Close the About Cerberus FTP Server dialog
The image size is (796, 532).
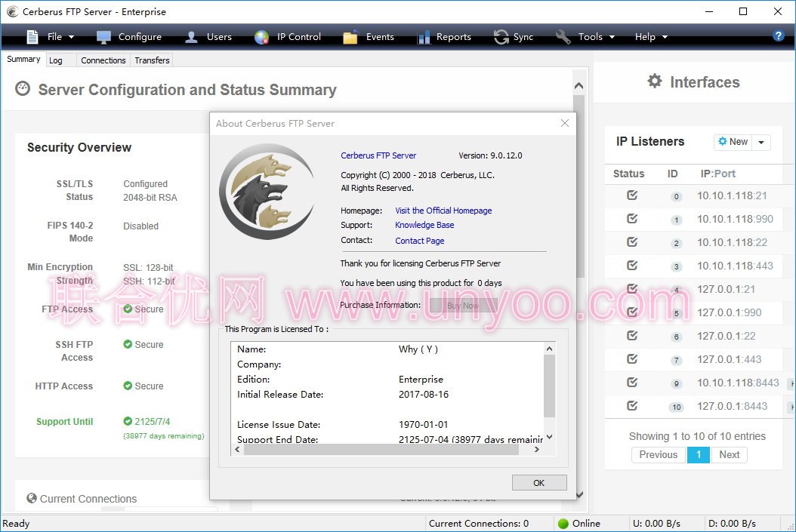(564, 123)
